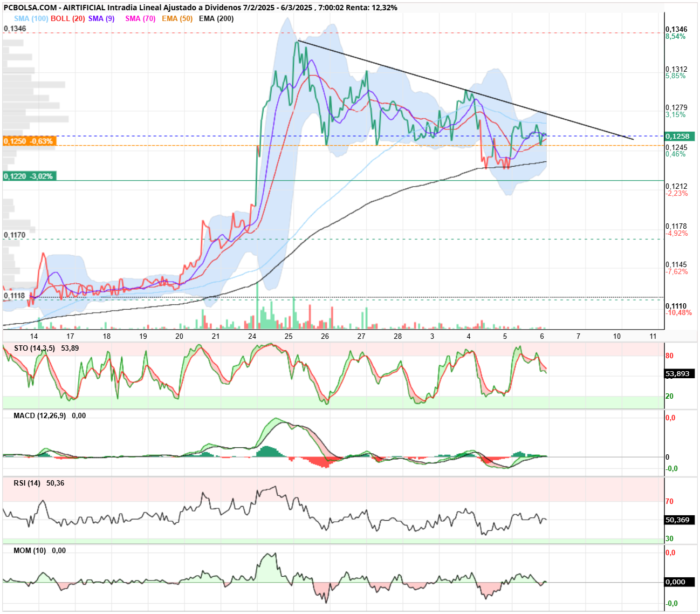The image size is (700, 614).
Task: Click the current price 0,1258 badge
Action: pyautogui.click(x=680, y=136)
